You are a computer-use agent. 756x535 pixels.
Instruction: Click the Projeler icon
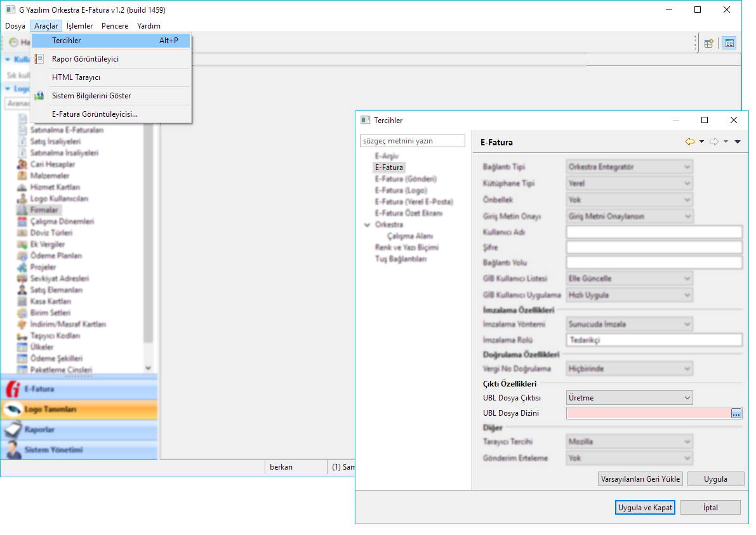[x=22, y=267]
